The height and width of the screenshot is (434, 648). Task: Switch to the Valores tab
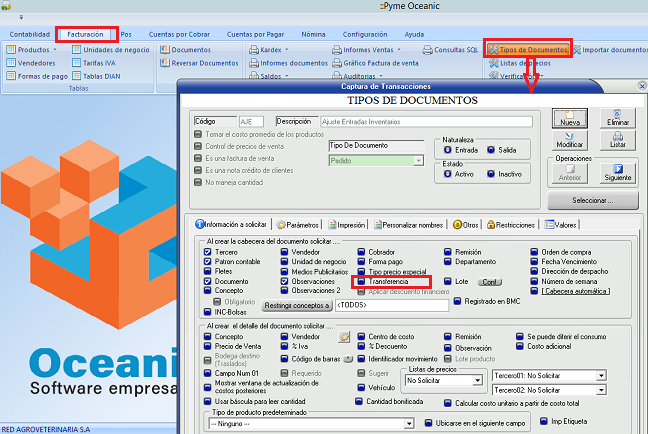point(560,224)
